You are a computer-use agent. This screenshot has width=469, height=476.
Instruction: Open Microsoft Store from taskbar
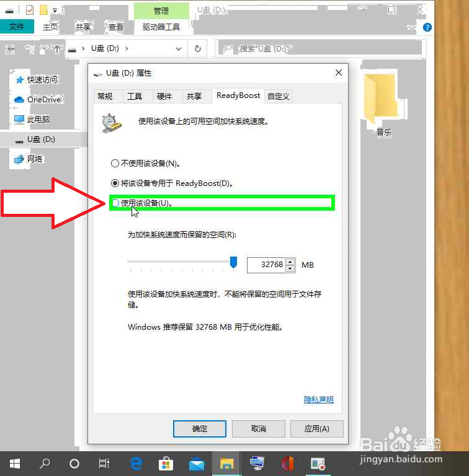[x=166, y=464]
